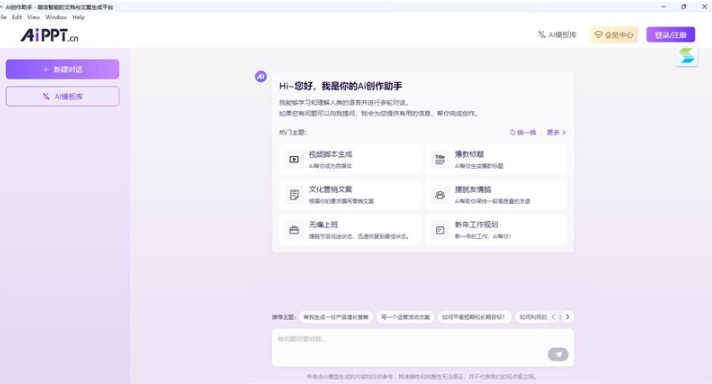The height and width of the screenshot is (384, 712).
Task: Choose the 帮我生成一份产品增长策略 suggestion chip
Action: 336,317
